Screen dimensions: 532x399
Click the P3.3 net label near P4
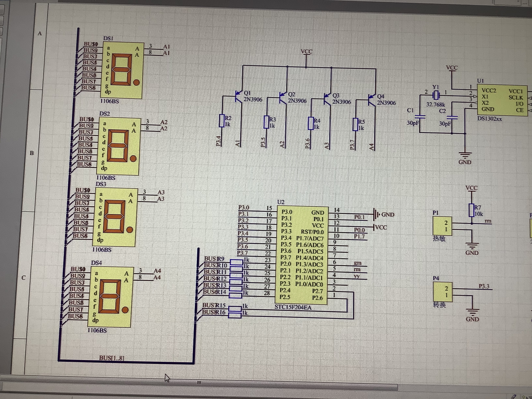coord(484,286)
